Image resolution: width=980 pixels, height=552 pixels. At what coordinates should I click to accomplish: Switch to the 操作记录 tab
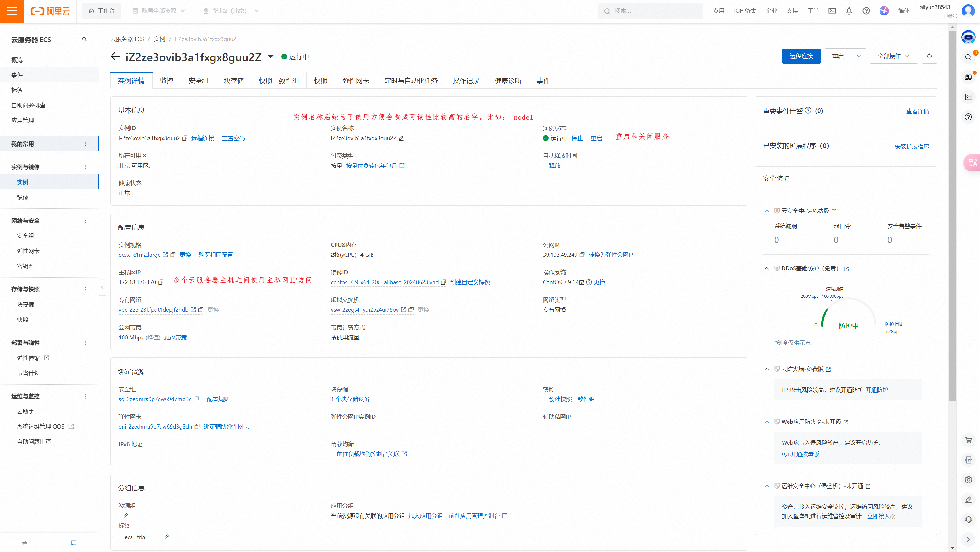[466, 81]
